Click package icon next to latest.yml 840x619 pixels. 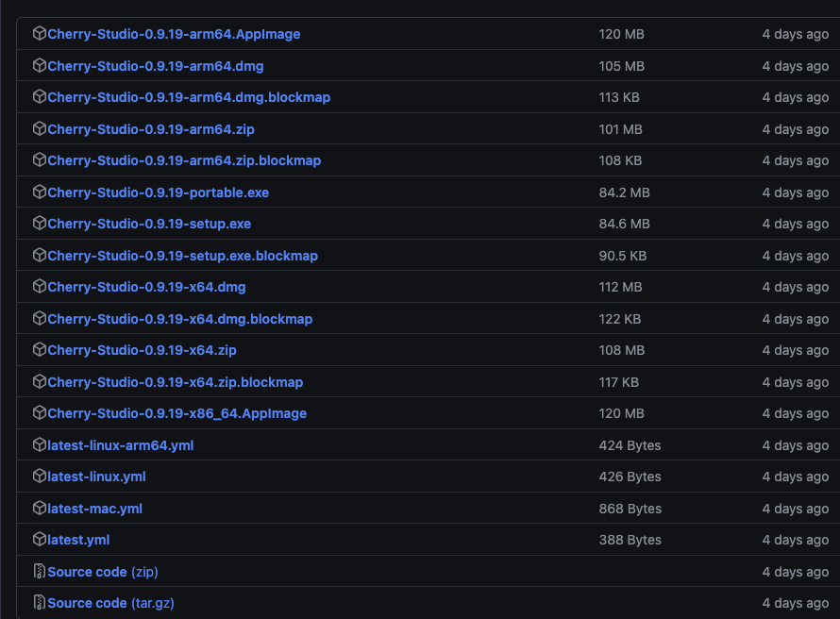[x=40, y=540]
